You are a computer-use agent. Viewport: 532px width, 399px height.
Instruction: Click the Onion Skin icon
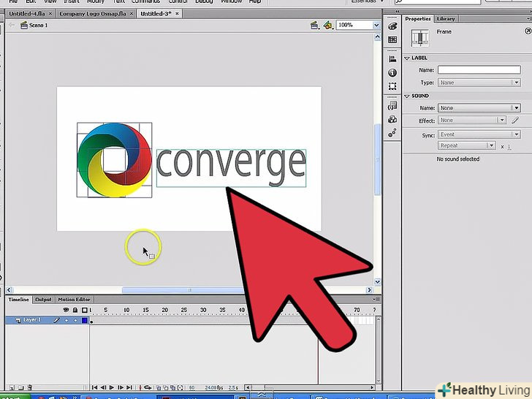(x=159, y=387)
